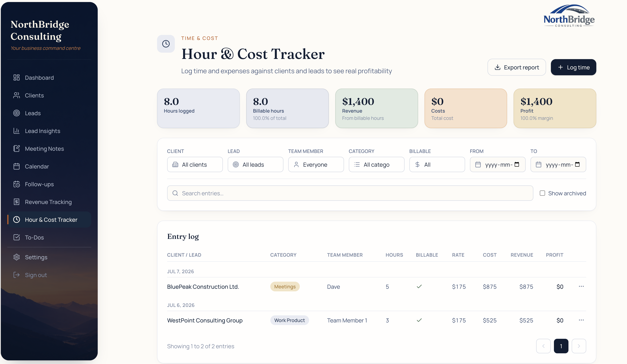This screenshot has width=627, height=364.
Task: Click the Dashboard grid icon
Action: click(16, 77)
